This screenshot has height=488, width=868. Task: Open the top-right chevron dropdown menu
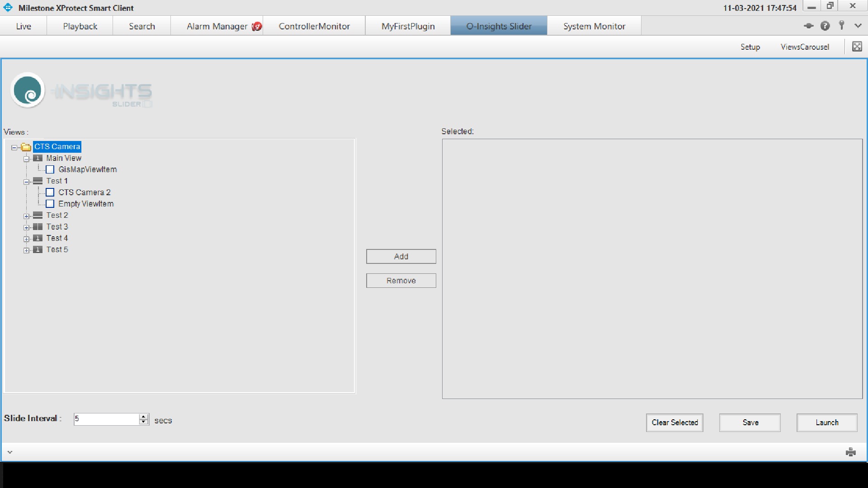(858, 26)
